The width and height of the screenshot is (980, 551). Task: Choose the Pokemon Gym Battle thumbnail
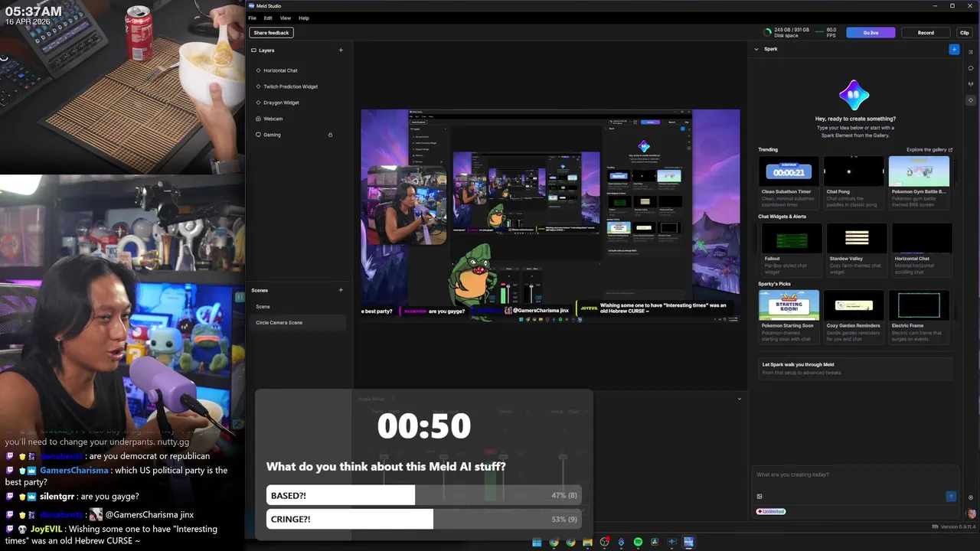click(920, 171)
